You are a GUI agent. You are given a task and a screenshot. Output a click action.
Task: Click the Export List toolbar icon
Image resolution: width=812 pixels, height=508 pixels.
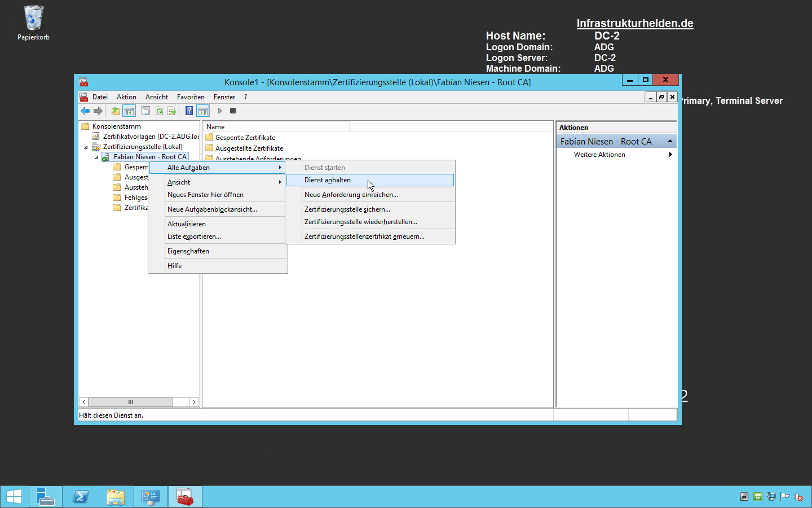coord(172,111)
